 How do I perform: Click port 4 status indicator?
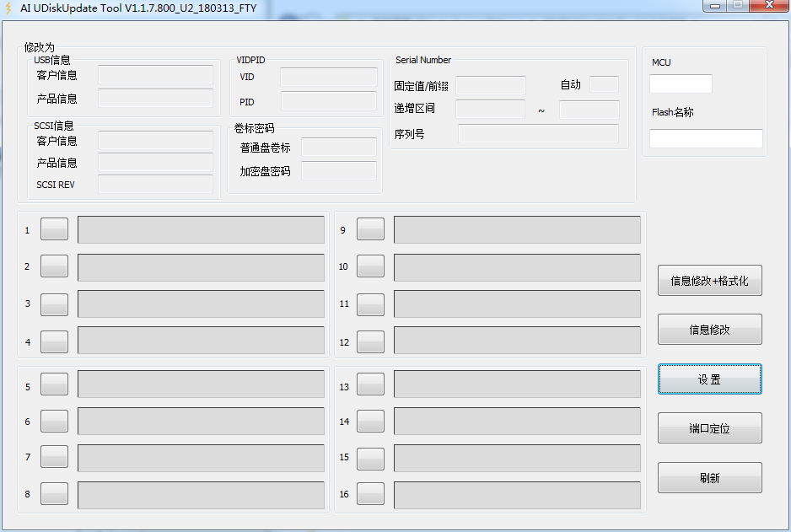pos(54,341)
